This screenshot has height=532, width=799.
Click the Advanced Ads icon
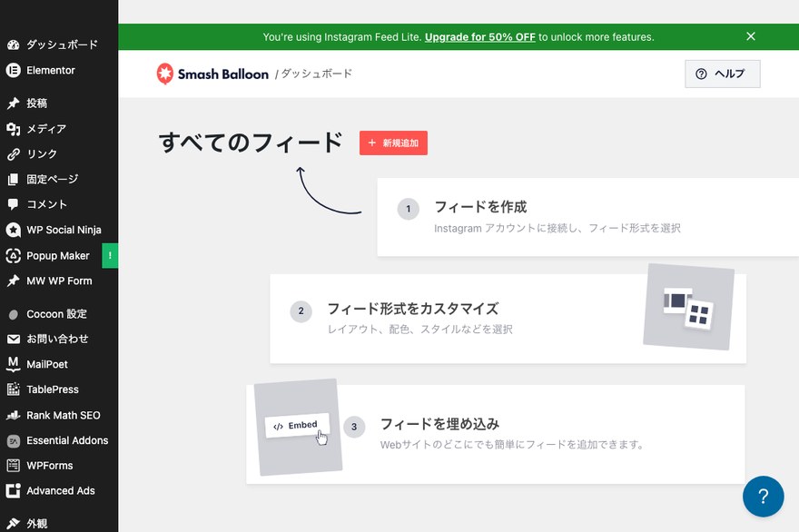[x=14, y=491]
